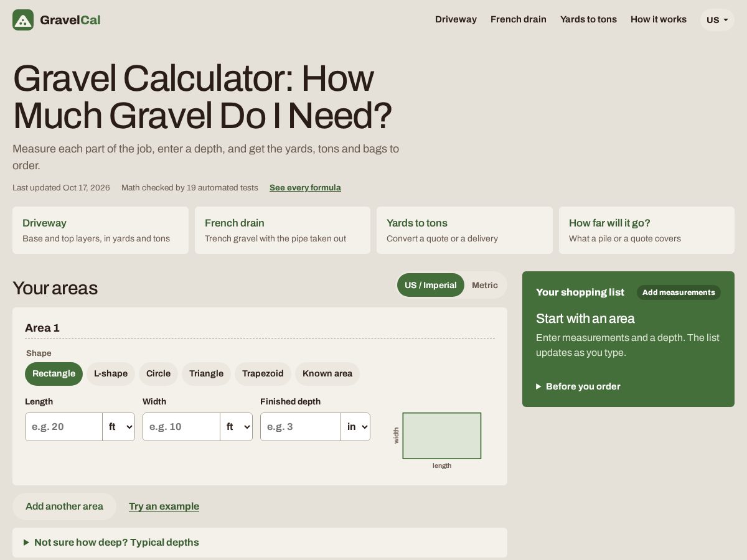The height and width of the screenshot is (560, 747).
Task: Expand Not sure how deep? Typical depths
Action: click(260, 543)
